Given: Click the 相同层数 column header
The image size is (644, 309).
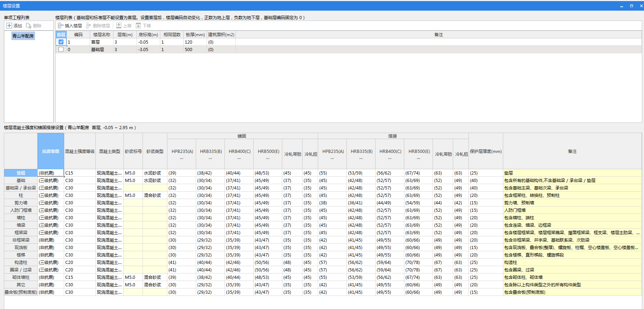Looking at the screenshot, I should [x=172, y=34].
